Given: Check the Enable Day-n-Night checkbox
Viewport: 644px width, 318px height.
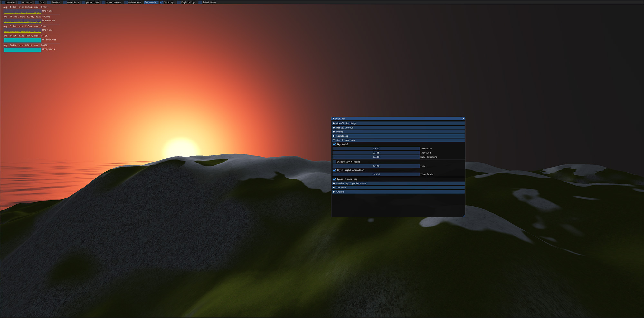Looking at the screenshot, I should 334,162.
